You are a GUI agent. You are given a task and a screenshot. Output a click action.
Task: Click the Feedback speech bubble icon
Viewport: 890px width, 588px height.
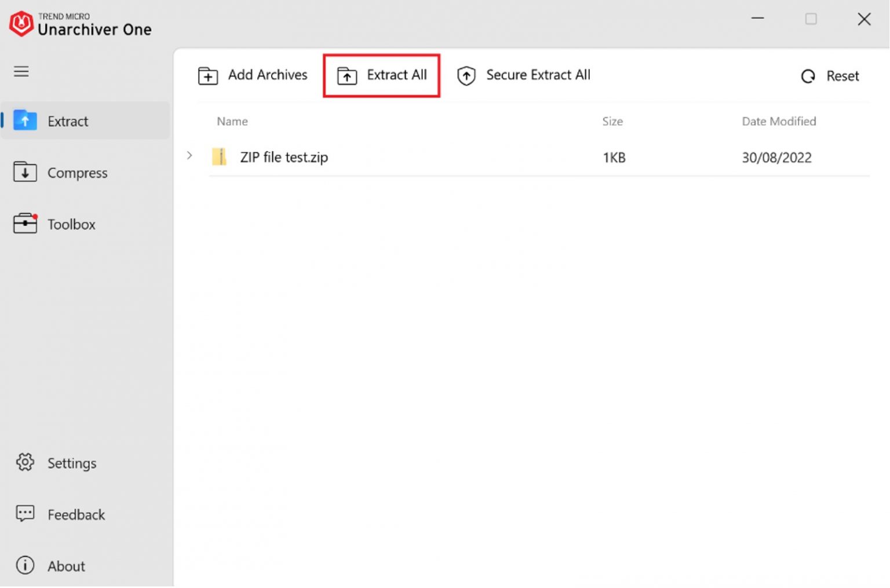click(x=25, y=514)
